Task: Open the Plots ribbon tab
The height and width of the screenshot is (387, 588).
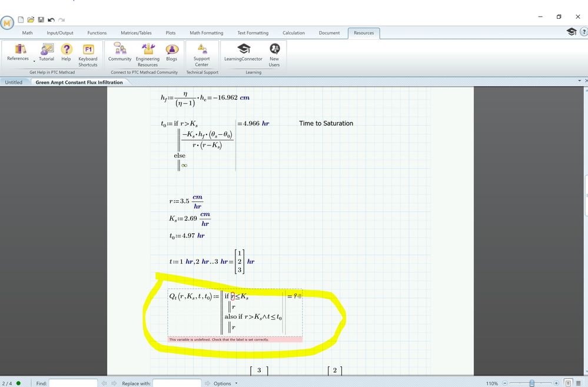Action: coord(171,33)
